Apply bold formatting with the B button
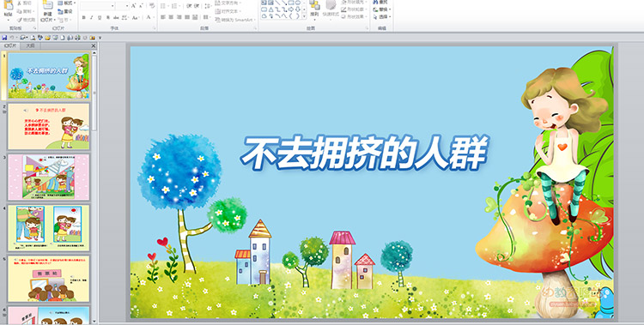Viewport: 644px width, 325px height. [x=84, y=18]
